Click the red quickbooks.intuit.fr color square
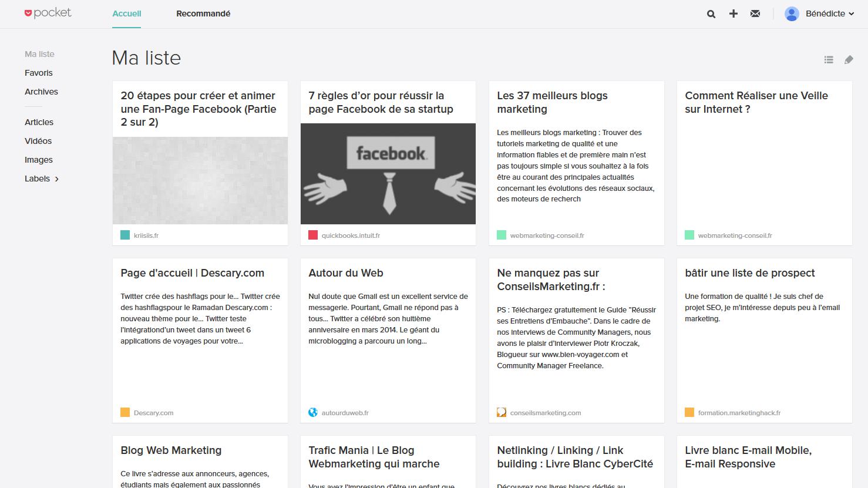This screenshot has width=868, height=488. (x=313, y=235)
